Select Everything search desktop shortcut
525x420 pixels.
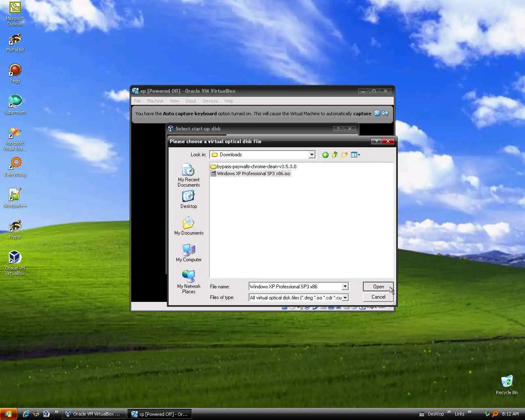pos(15,167)
